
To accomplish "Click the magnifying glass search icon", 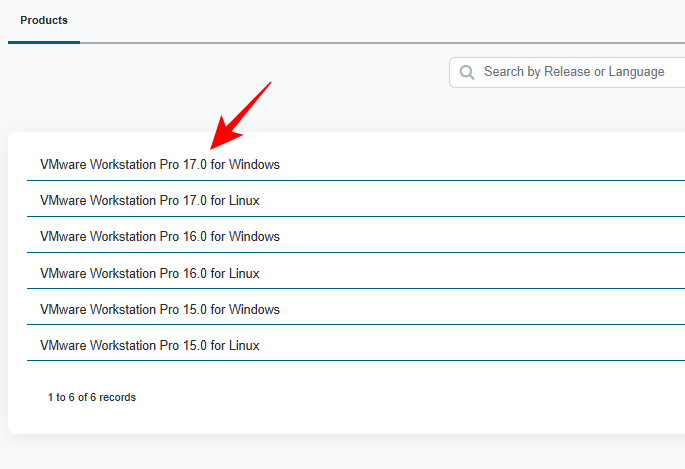I will point(467,72).
